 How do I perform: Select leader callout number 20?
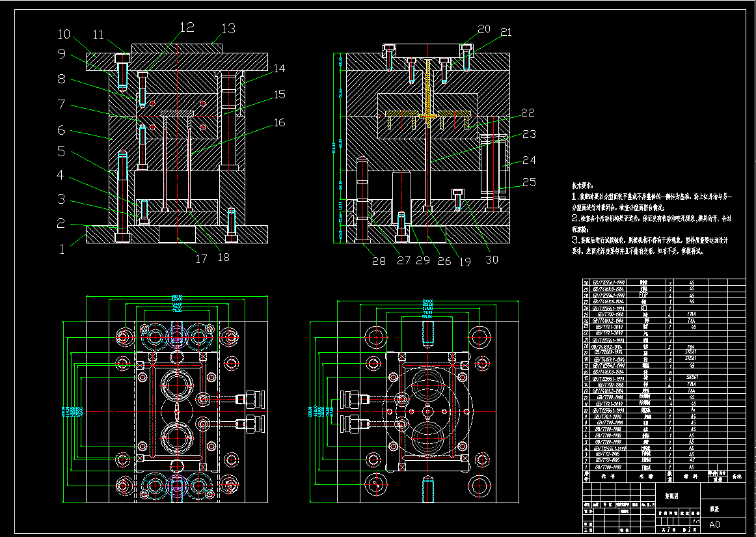[x=483, y=29]
